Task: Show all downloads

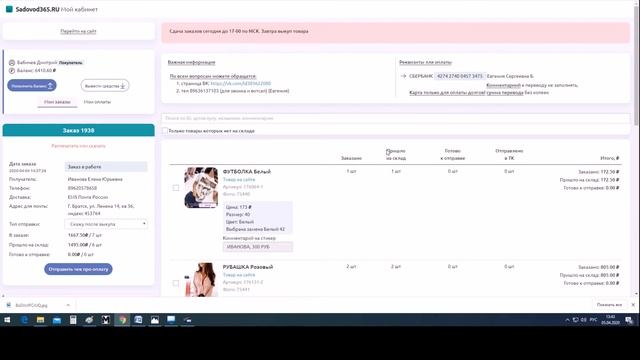Action: pos(609,305)
